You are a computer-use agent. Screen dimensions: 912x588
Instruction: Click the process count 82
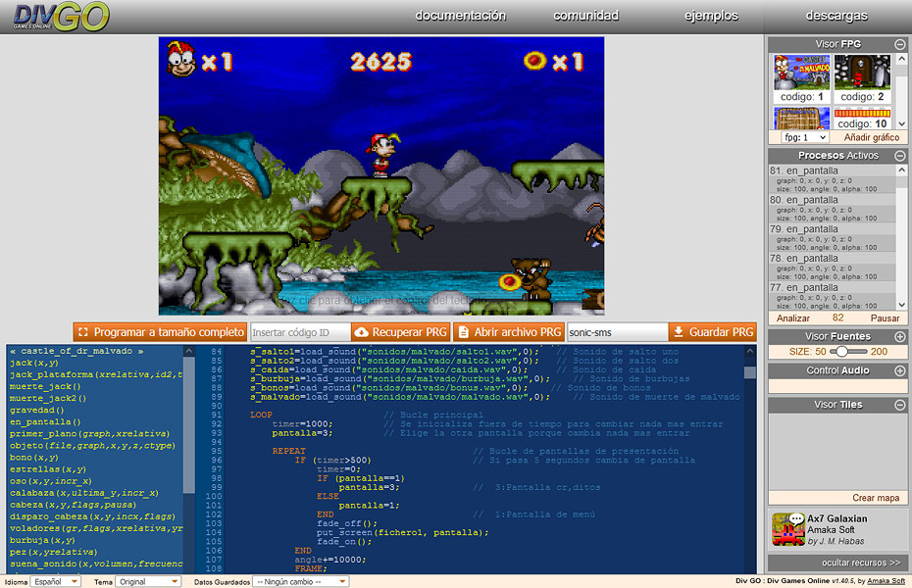pos(837,318)
